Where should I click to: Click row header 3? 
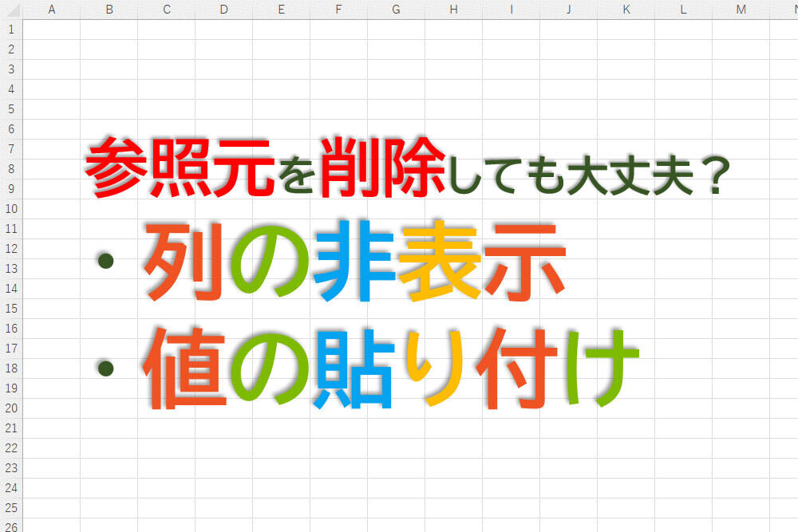[x=11, y=69]
